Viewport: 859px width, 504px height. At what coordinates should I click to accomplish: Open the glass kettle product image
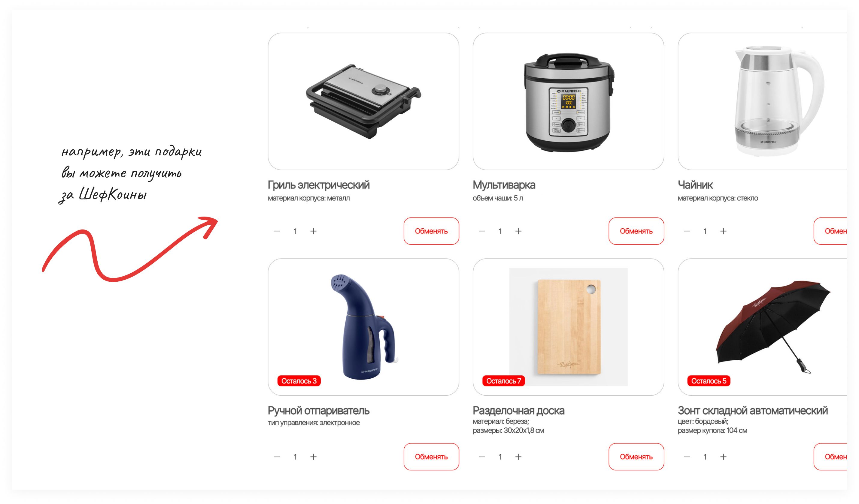(763, 101)
